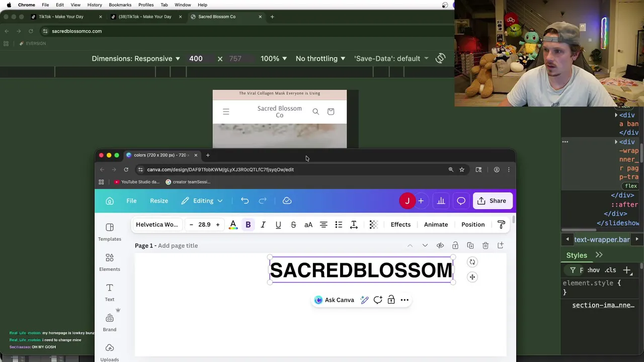This screenshot has width=644, height=362.
Task: Open more options ellipsis on floating toolbar
Action: click(405, 300)
